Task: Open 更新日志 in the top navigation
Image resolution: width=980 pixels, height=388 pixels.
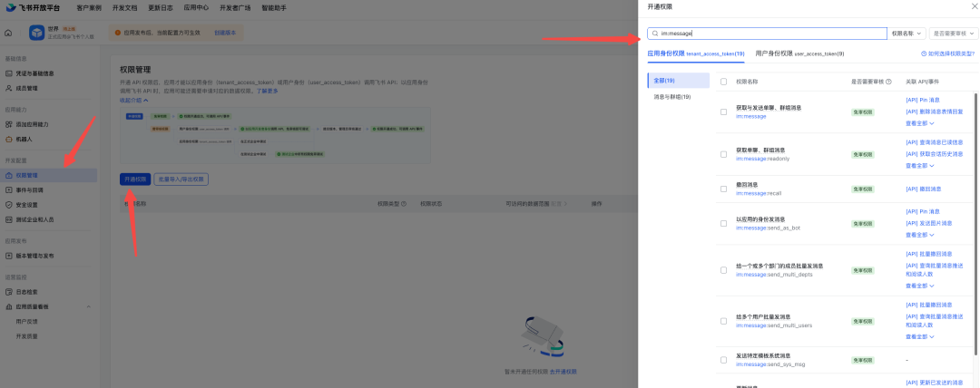Action: [161, 8]
